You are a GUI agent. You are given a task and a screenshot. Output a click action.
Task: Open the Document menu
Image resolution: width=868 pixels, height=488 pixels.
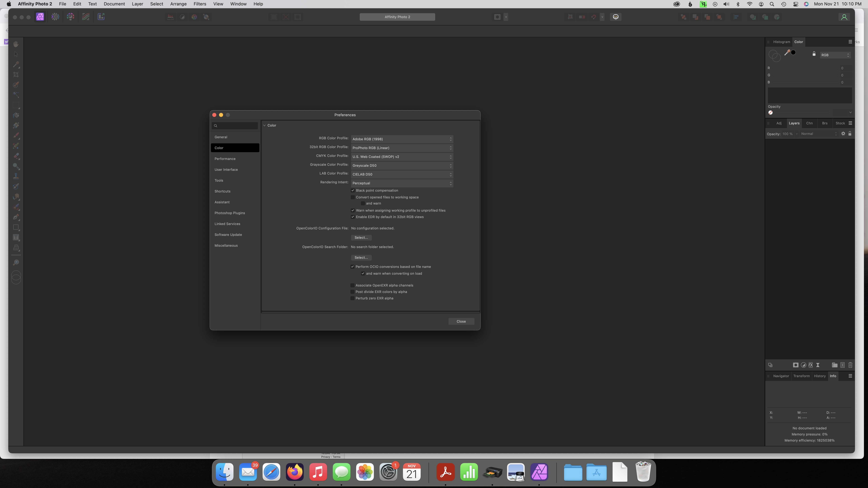tap(114, 4)
